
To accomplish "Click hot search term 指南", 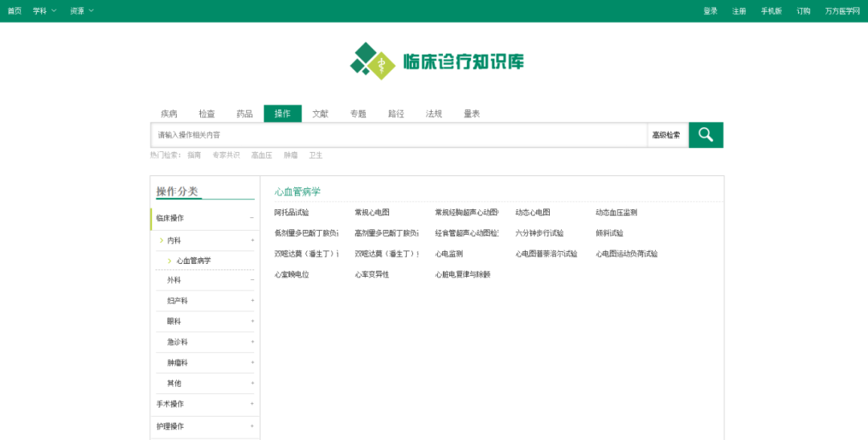I will click(x=194, y=155).
